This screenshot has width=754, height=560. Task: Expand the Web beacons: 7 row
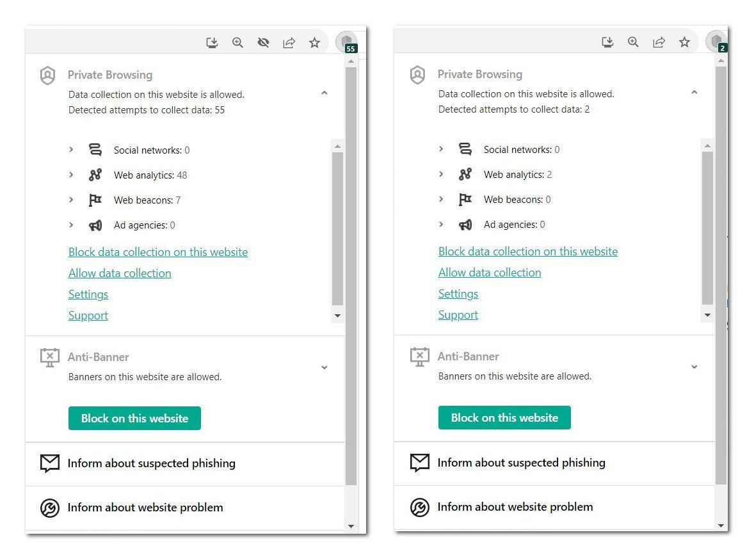click(71, 200)
